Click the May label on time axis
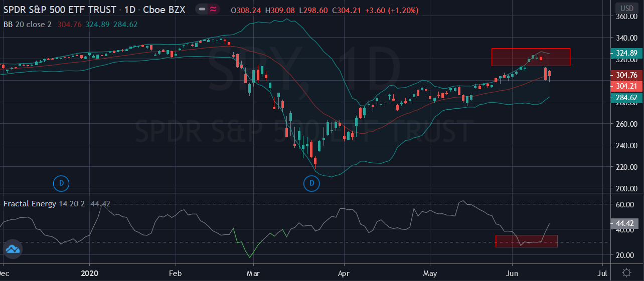Image resolution: width=644 pixels, height=281 pixels. point(430,273)
